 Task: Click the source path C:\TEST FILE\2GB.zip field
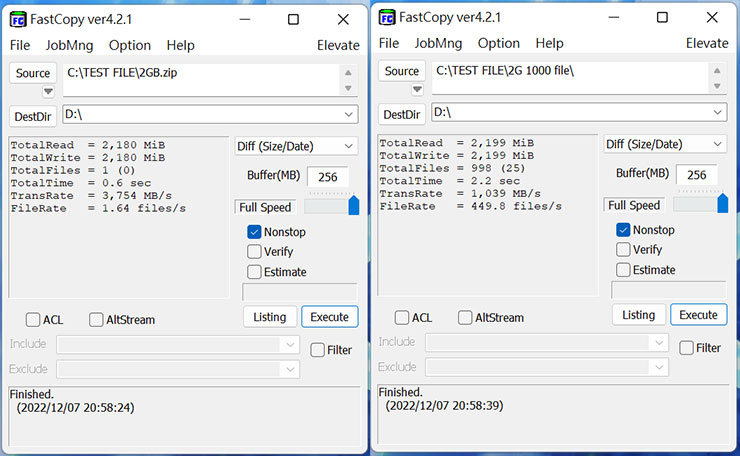201,80
